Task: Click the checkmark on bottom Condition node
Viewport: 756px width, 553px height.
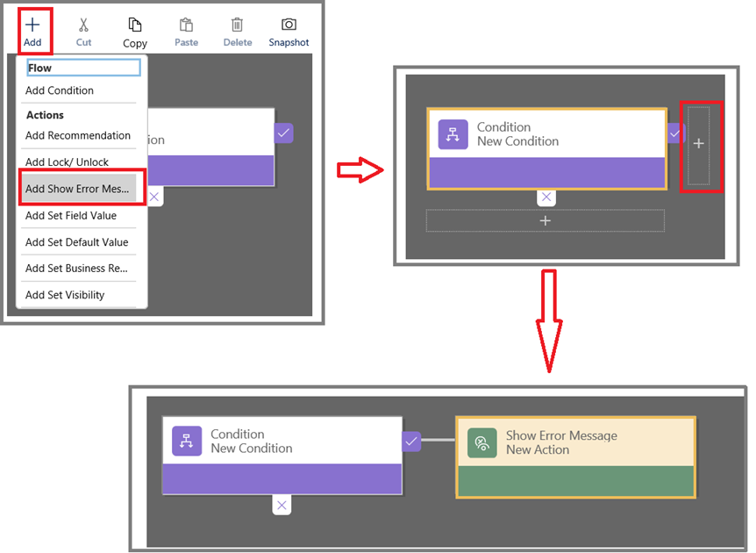Action: 411,441
